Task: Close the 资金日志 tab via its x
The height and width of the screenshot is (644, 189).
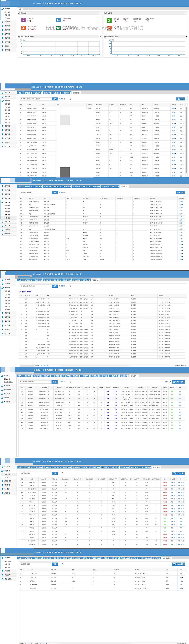Action: pyautogui.click(x=128, y=186)
